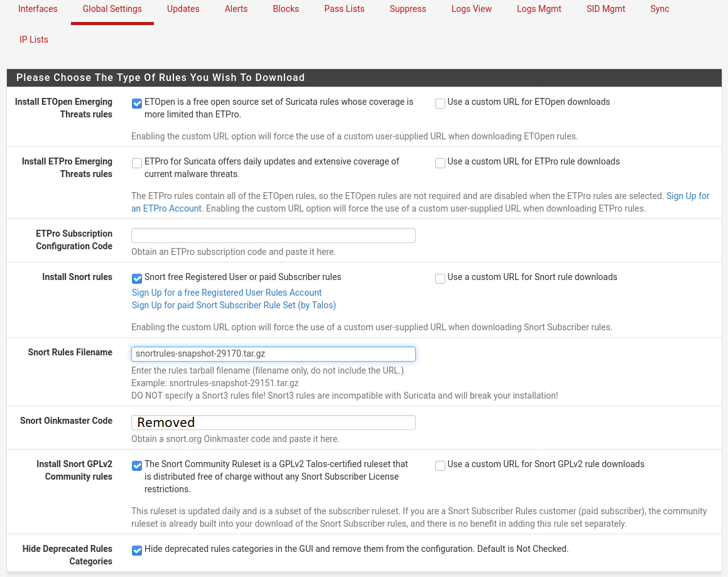The width and height of the screenshot is (728, 577).
Task: Open the Alerts tab
Action: click(x=236, y=9)
